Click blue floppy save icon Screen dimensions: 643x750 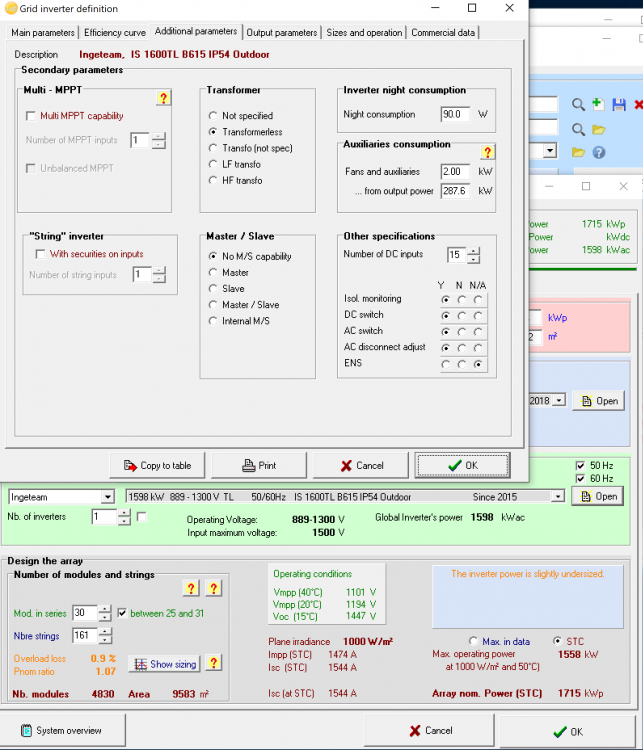[x=619, y=104]
